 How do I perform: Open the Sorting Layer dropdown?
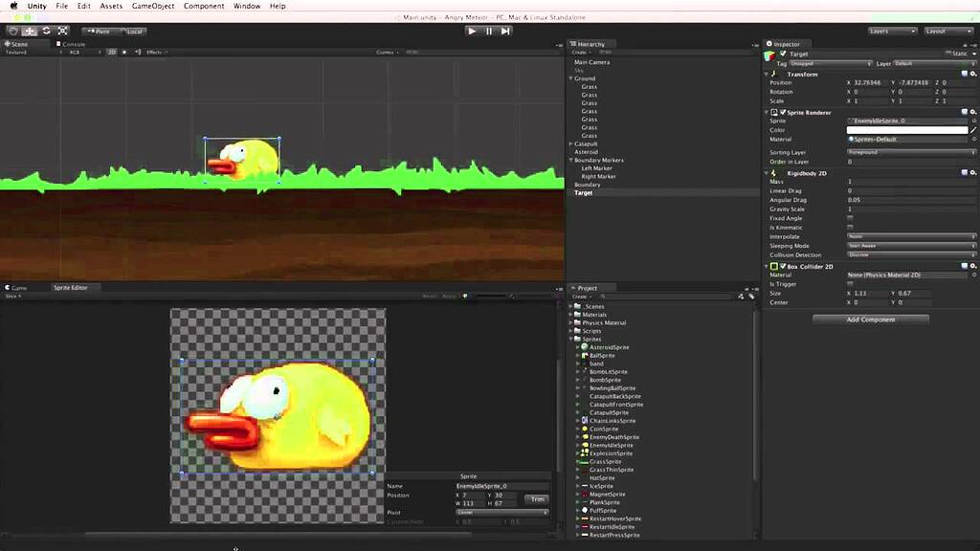tap(907, 152)
